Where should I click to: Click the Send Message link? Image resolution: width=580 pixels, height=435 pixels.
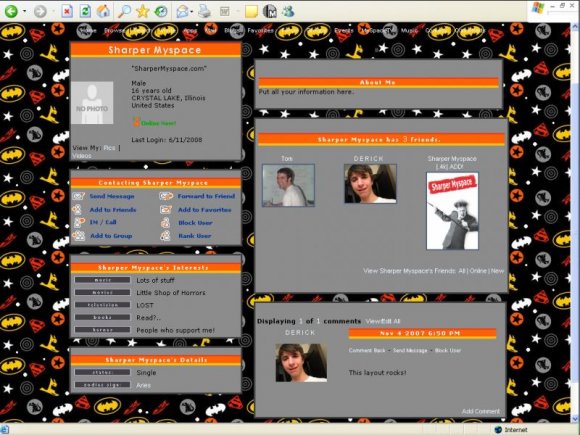(112, 196)
